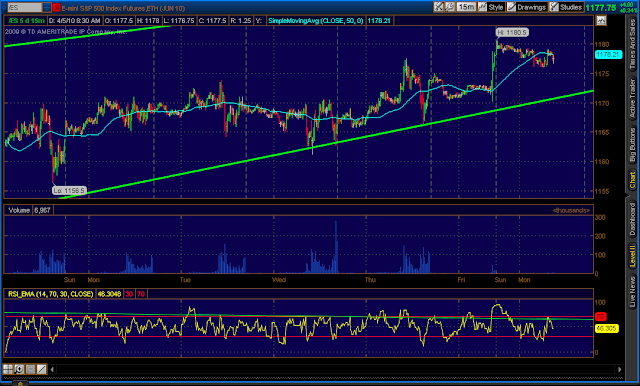Open the Big Buttons side tab
This screenshot has height=386, width=640.
coord(632,144)
